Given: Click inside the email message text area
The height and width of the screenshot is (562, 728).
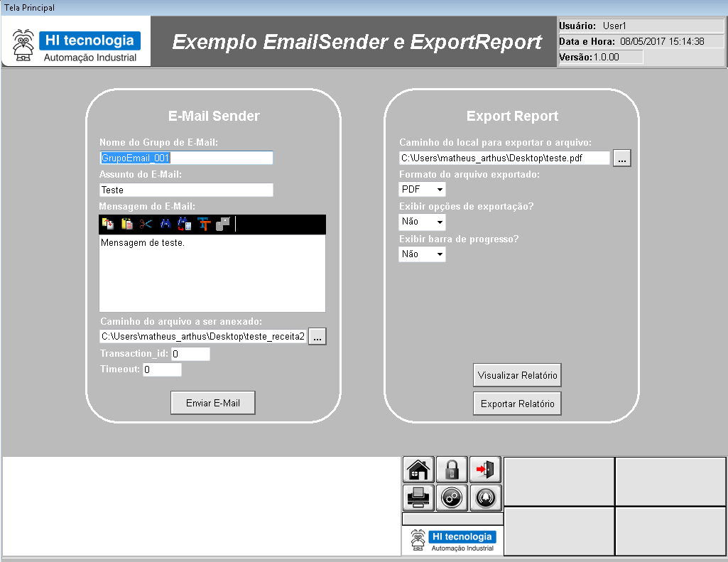Looking at the screenshot, I should (212, 273).
